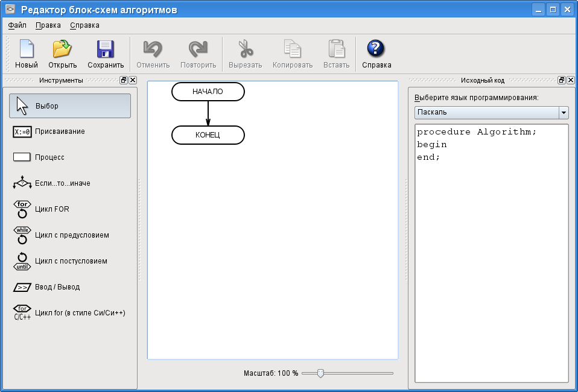Click the Масштаб: 100 % label
This screenshot has width=578, height=392.
click(271, 373)
